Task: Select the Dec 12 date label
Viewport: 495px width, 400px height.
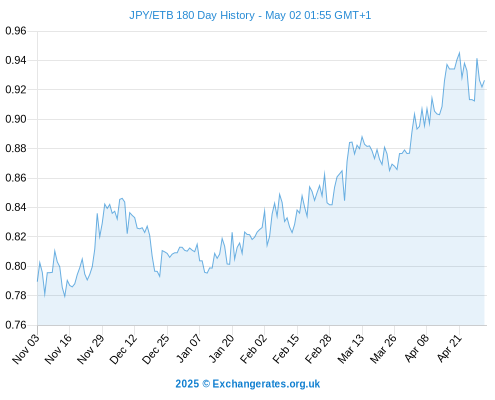Action: click(x=123, y=349)
